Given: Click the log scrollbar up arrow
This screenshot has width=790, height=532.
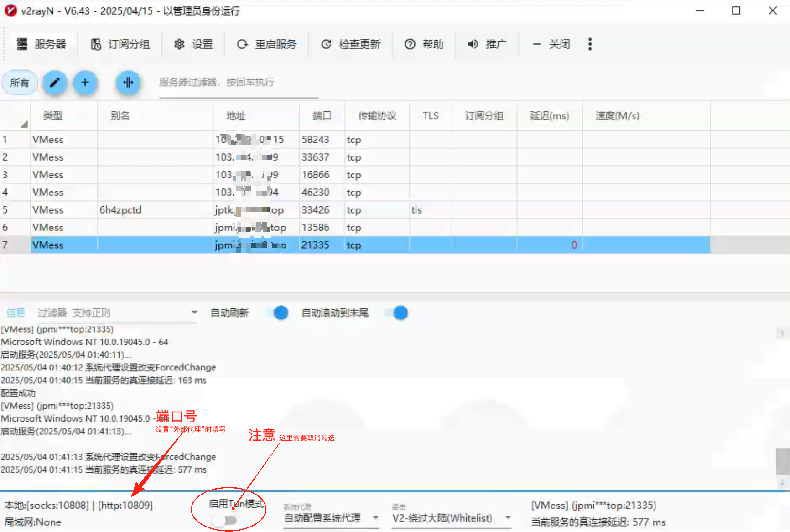Looking at the screenshot, I should [x=783, y=334].
